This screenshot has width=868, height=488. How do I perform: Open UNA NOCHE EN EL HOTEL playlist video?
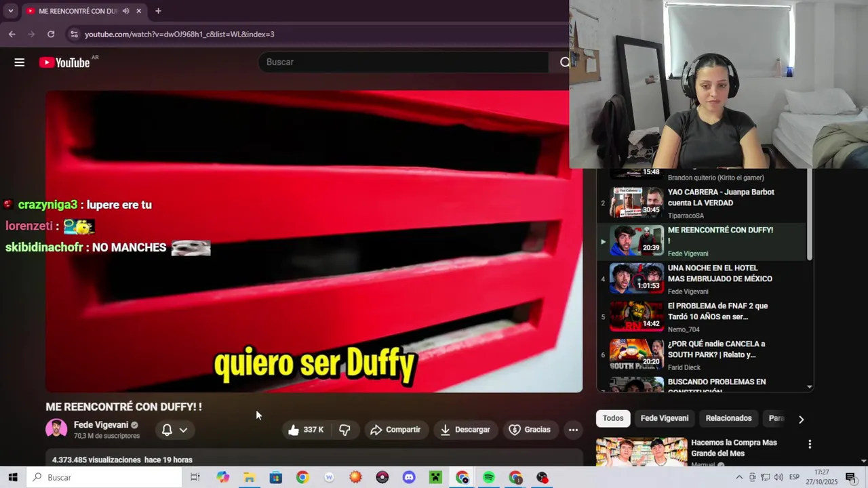[x=701, y=279]
